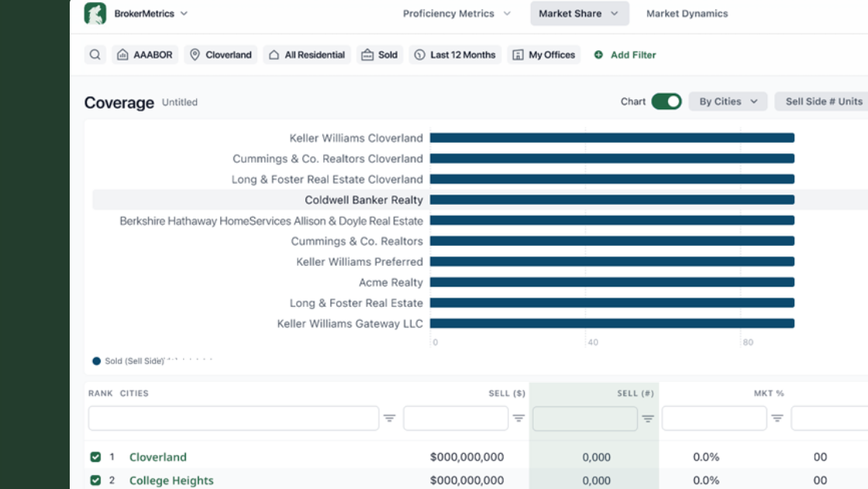868x489 pixels.
Task: Click the Cities filter text box
Action: point(233,418)
